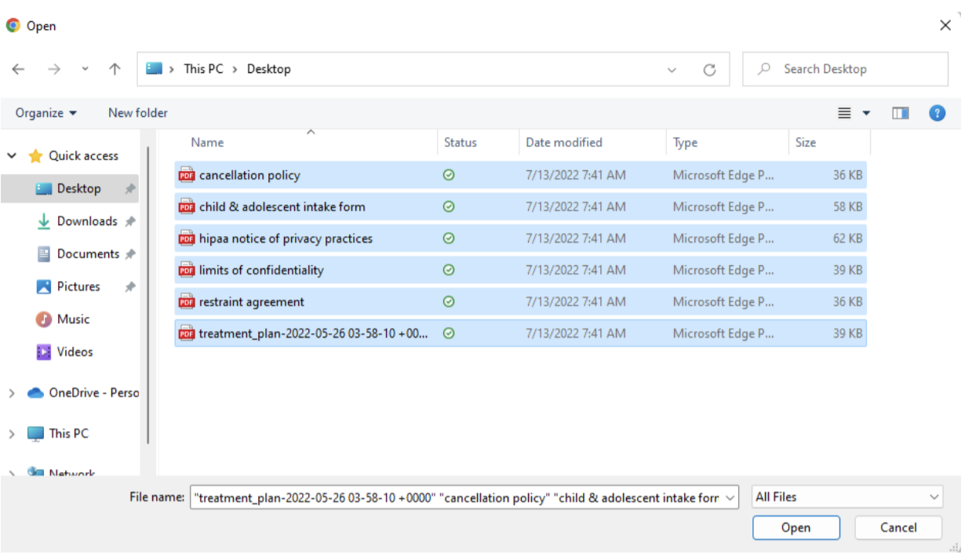Open the change view layout dropdown arrow
This screenshot has width=965, height=560.
click(867, 112)
